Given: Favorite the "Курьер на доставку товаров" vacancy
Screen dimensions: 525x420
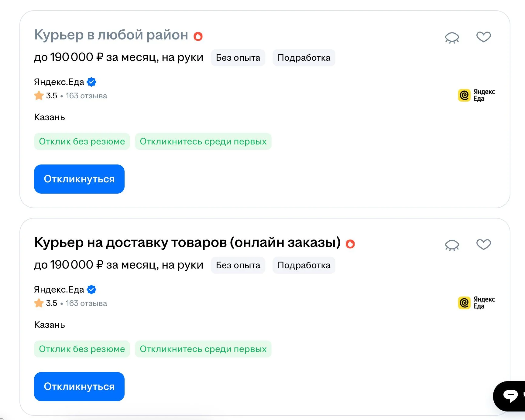Looking at the screenshot, I should coord(483,244).
